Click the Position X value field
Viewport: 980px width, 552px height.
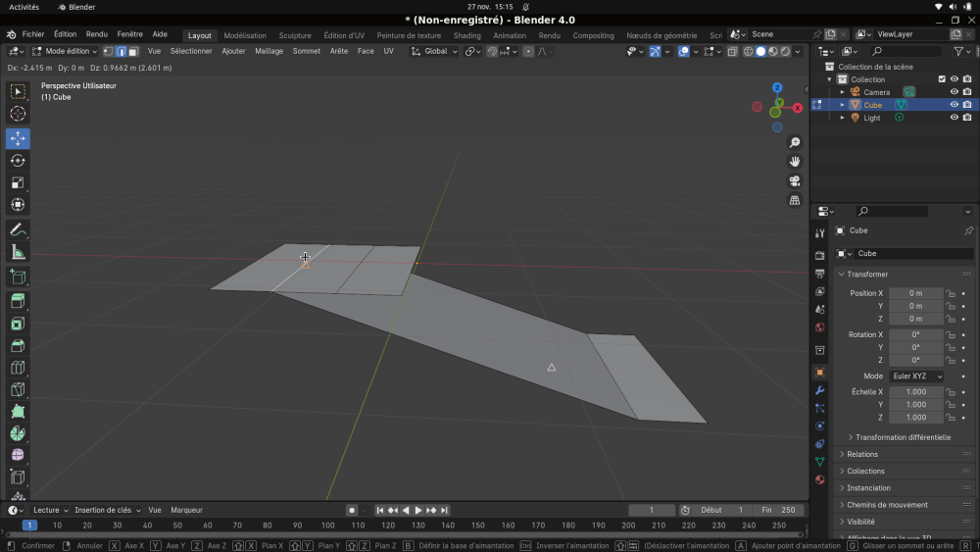[x=915, y=293]
